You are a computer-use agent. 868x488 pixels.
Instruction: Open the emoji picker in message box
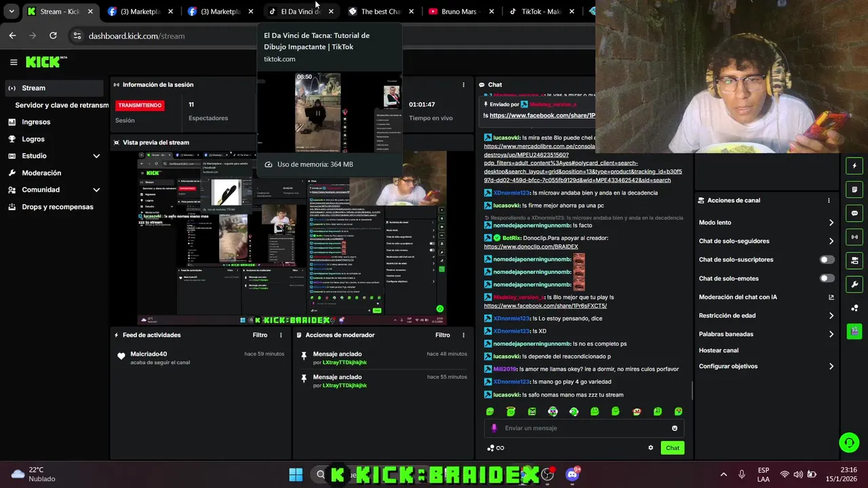(674, 428)
